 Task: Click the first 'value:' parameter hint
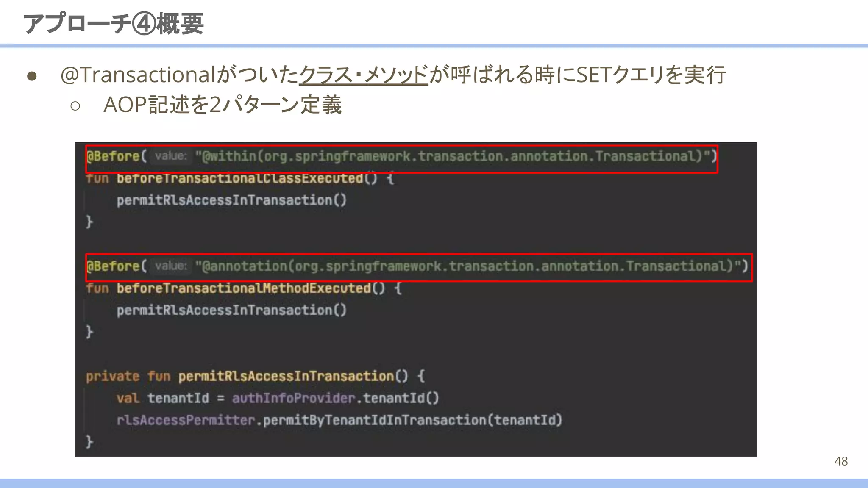[x=170, y=156]
